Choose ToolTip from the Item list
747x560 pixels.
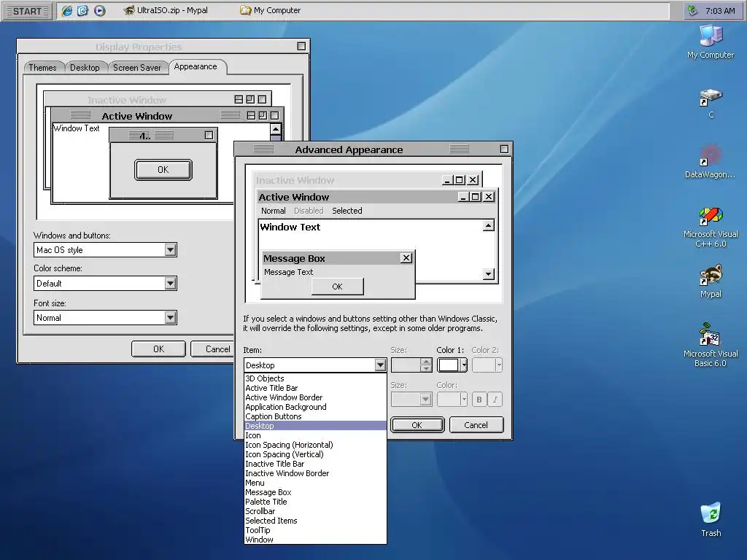[x=315, y=531]
